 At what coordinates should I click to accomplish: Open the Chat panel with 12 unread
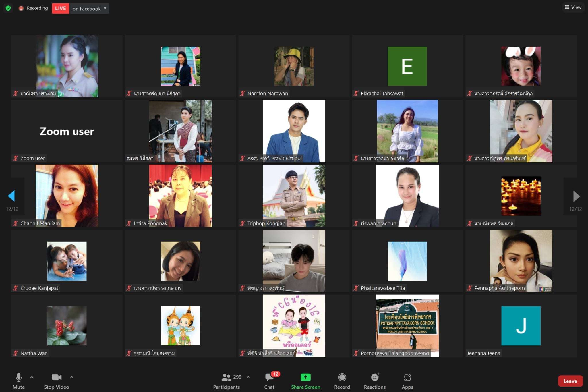pyautogui.click(x=269, y=377)
